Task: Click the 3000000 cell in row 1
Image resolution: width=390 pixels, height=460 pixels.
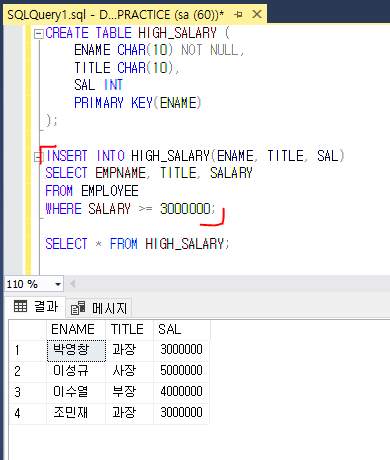Action: (x=181, y=350)
